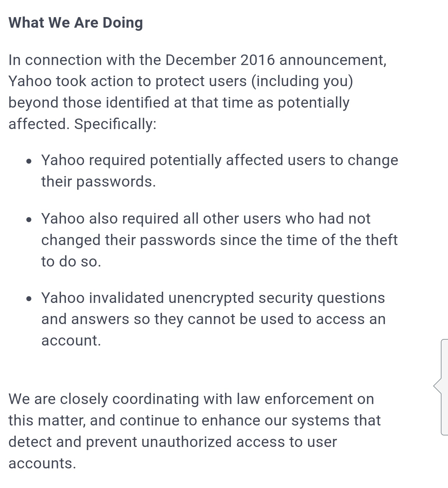Click the word "Specifically:"
The width and height of the screenshot is (448, 488).
[115, 124]
